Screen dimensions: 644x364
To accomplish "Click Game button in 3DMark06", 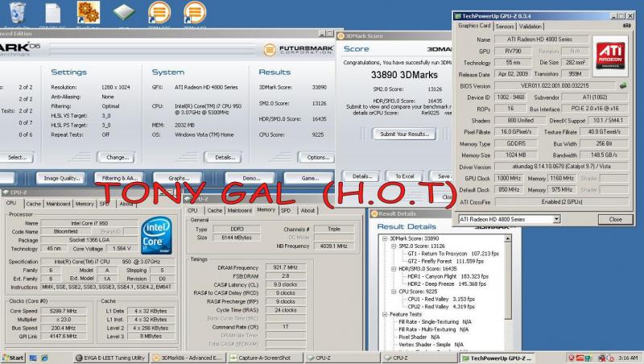I will pos(310,178).
